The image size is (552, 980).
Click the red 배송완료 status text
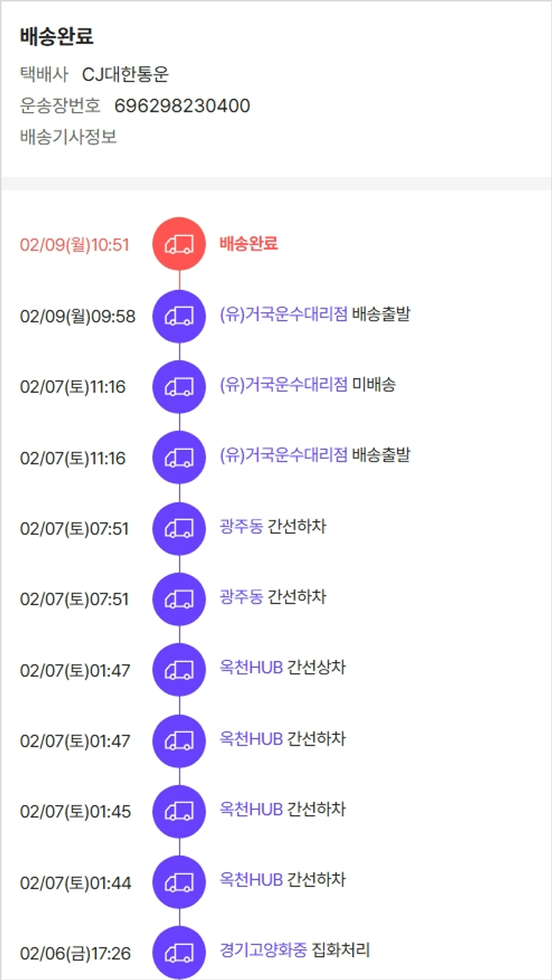tap(249, 244)
